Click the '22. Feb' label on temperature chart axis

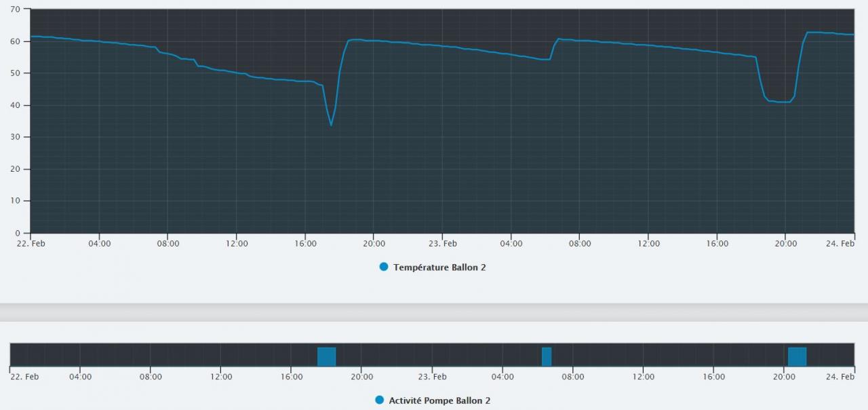point(31,244)
